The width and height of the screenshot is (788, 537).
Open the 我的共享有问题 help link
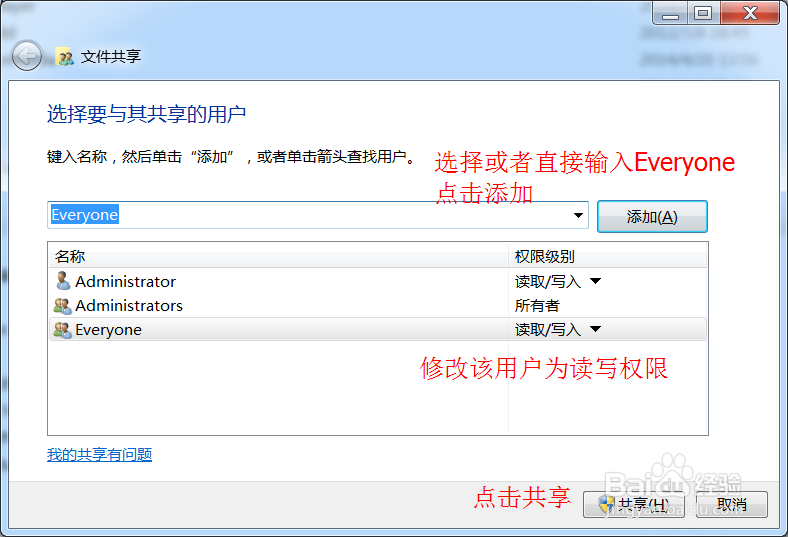point(100,455)
